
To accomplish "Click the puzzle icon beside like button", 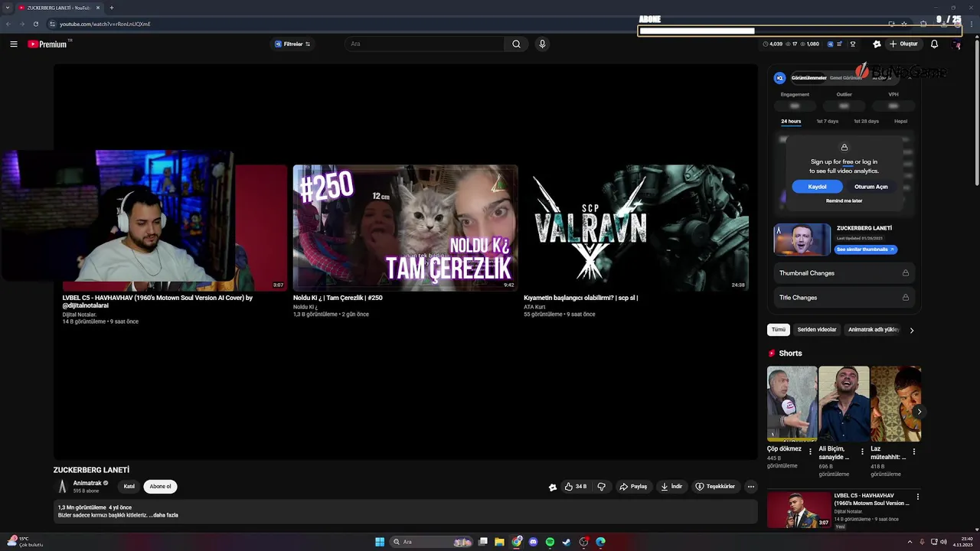I will coord(553,487).
